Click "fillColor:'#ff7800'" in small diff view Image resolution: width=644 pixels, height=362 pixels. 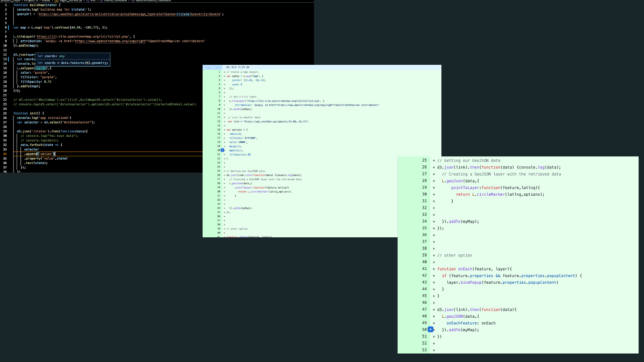click(x=243, y=138)
